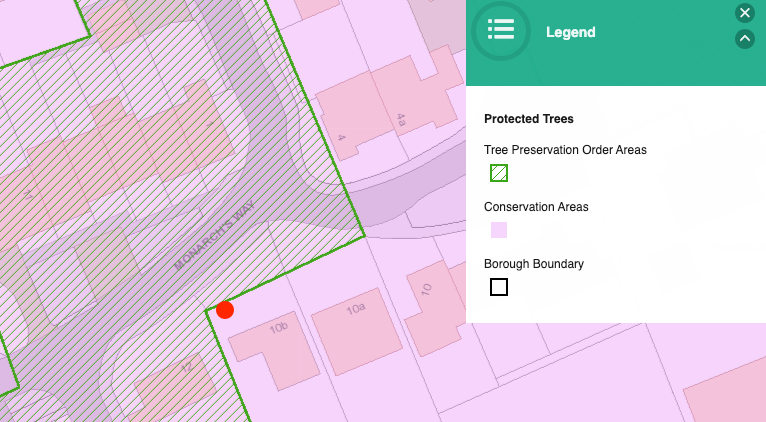Close the Legend panel
This screenshot has height=422, width=766.
pyautogui.click(x=744, y=13)
